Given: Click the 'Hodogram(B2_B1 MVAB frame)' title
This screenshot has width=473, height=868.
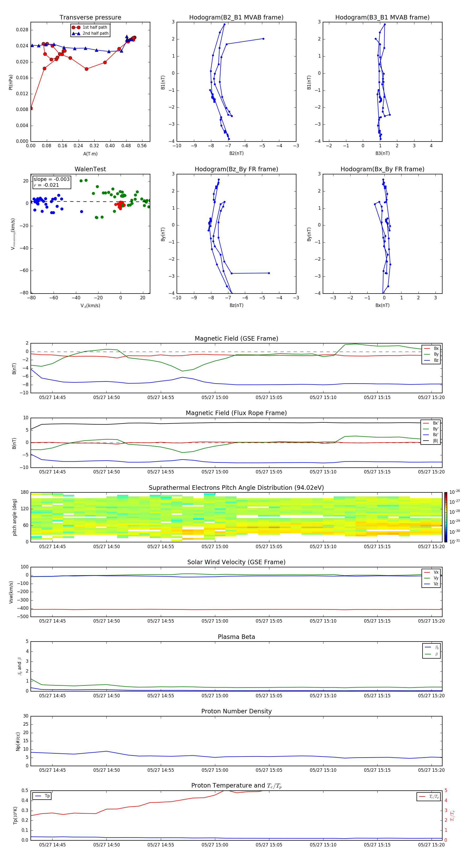Looking at the screenshot, I should (236, 18).
